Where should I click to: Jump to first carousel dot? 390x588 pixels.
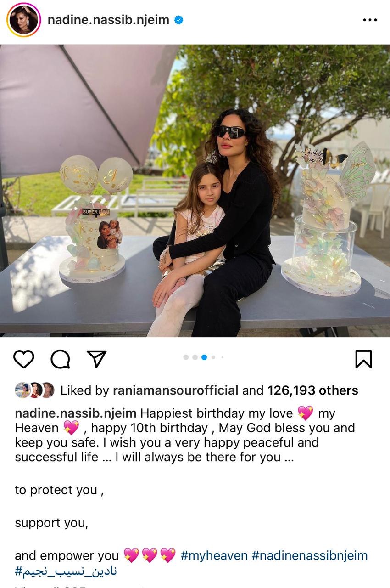tap(186, 357)
